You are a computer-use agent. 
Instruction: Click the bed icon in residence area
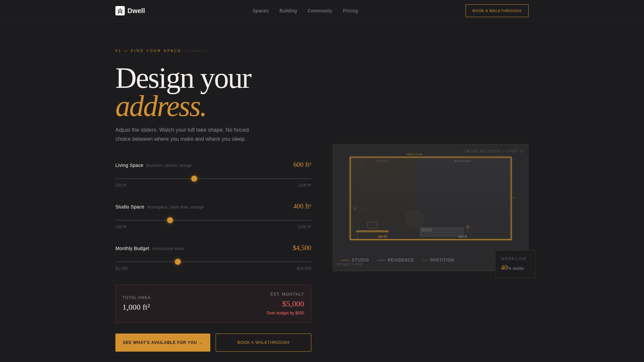(x=441, y=232)
